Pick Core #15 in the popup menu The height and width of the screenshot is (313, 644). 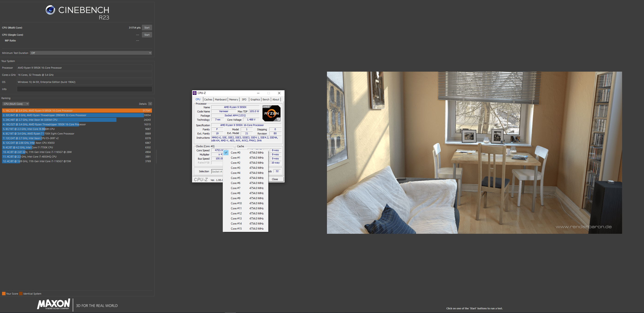(x=246, y=228)
